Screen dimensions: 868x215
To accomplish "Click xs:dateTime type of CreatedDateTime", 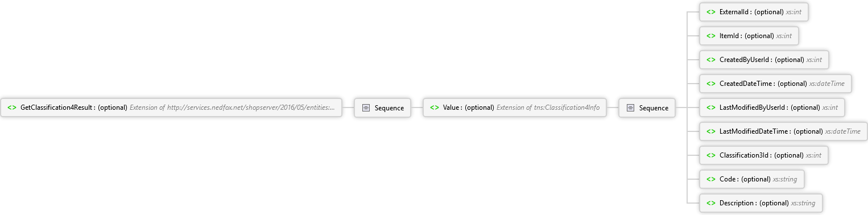I will [x=827, y=84].
